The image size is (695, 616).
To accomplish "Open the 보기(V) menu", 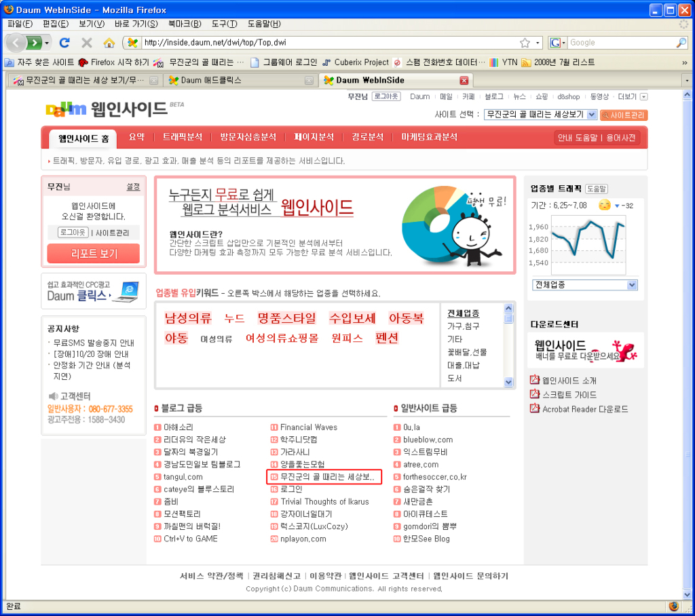I will [x=92, y=24].
